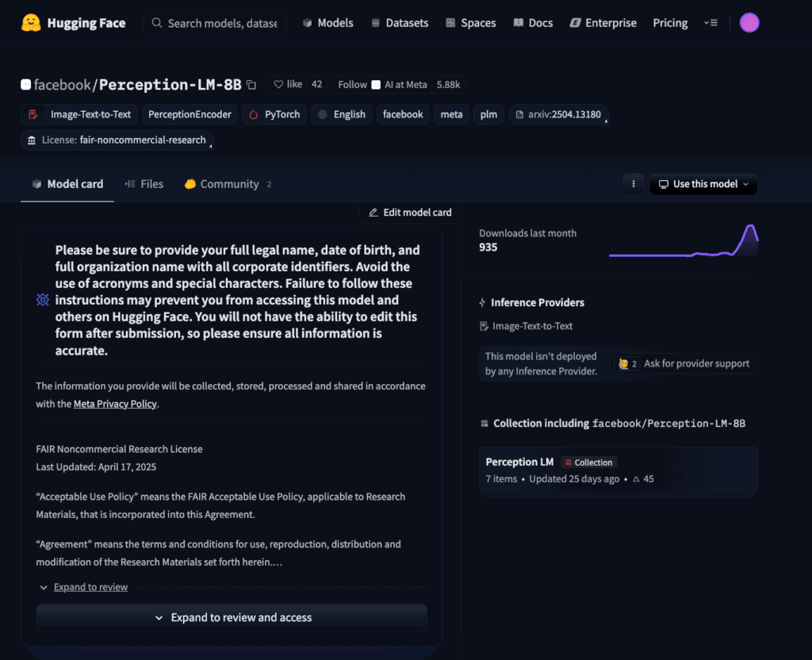Screen dimensions: 812x660
Task: Expand the extra navigation menu icon
Action: 710,23
